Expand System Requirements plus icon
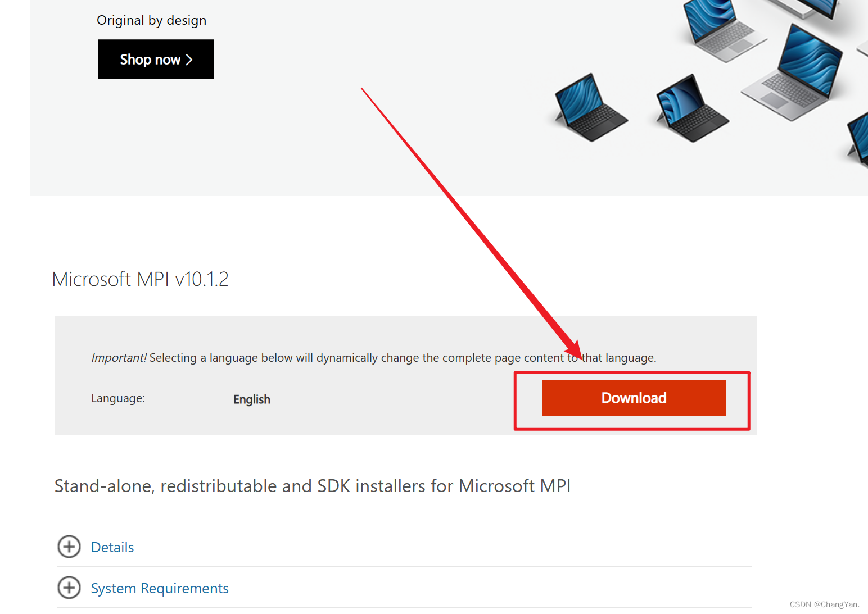Image resolution: width=868 pixels, height=614 pixels. (69, 588)
